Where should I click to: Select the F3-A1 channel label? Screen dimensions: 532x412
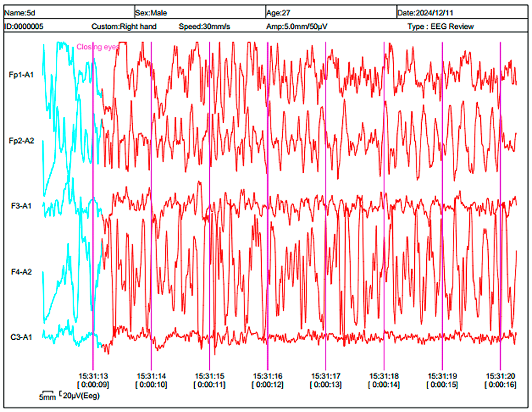tap(21, 206)
